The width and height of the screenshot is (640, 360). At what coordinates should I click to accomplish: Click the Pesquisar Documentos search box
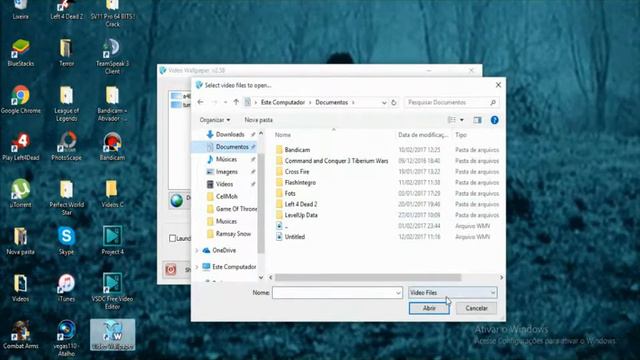tap(451, 102)
